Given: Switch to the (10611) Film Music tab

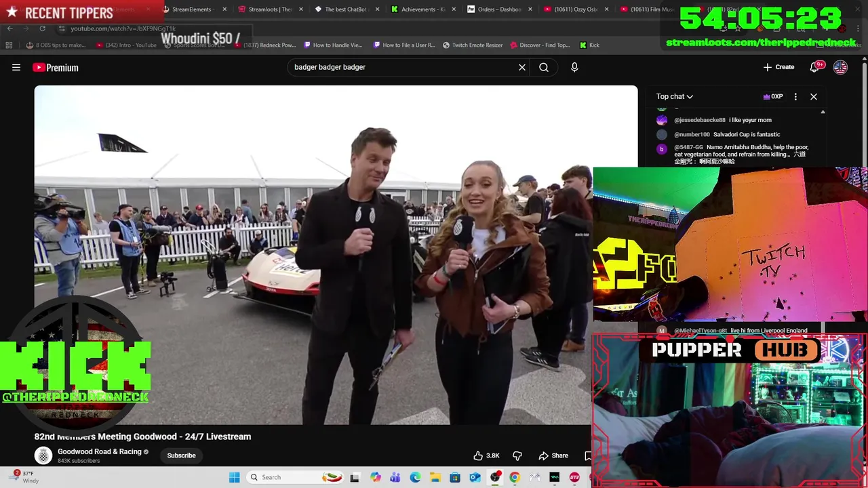Looking at the screenshot, I should click(x=650, y=9).
